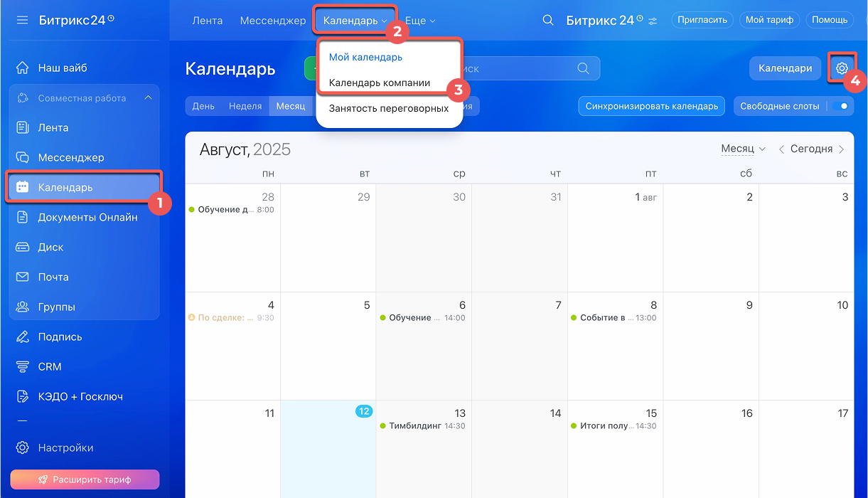Open the Обучение event at 14:00
The width and height of the screenshot is (868, 498).
423,318
